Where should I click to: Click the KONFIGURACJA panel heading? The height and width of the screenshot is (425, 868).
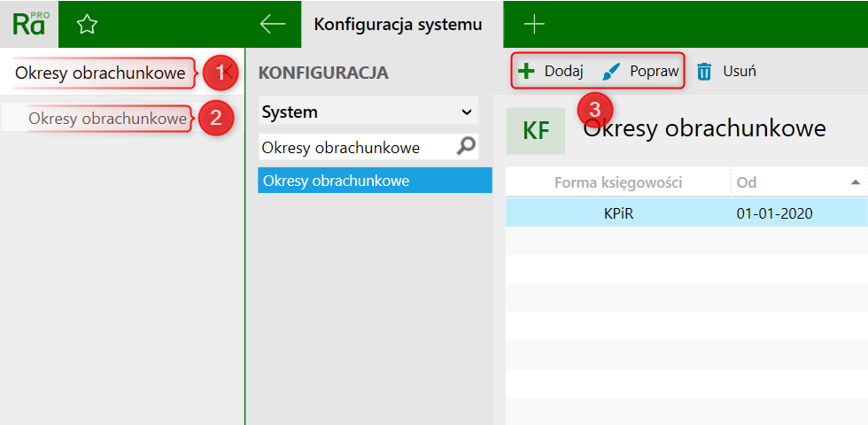coord(323,73)
